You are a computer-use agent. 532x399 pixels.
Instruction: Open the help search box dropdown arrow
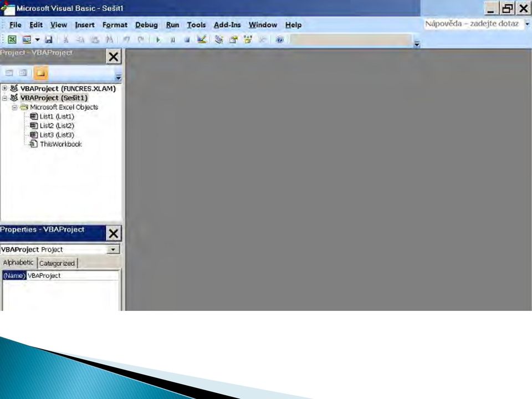[x=527, y=24]
